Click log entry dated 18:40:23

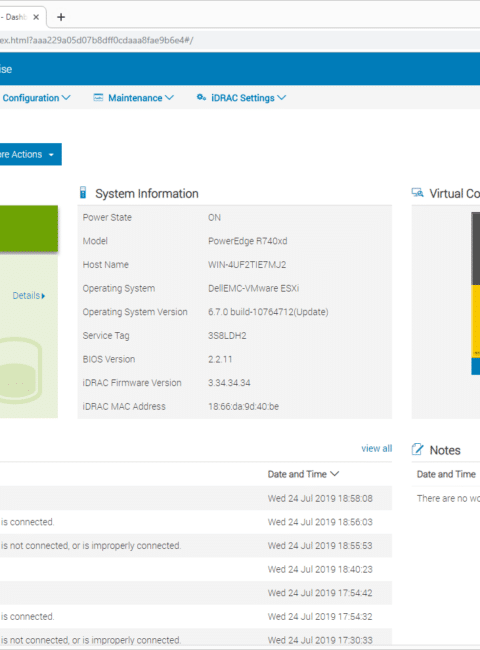(x=196, y=569)
